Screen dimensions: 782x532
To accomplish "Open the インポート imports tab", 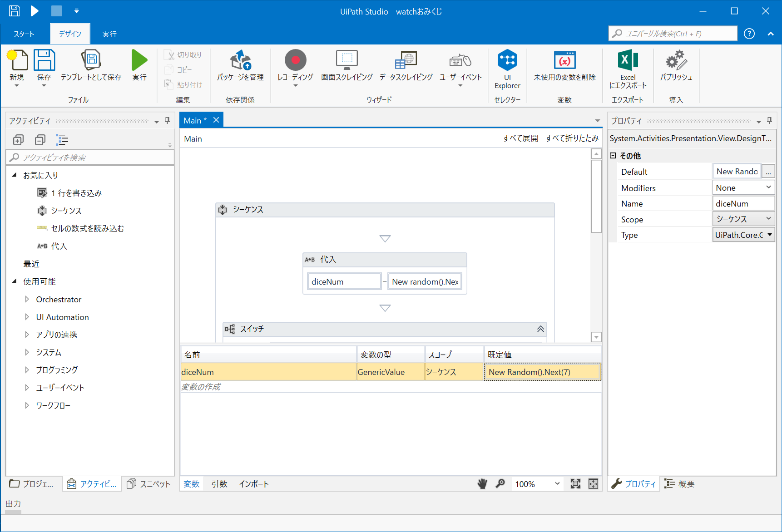I will click(x=254, y=484).
